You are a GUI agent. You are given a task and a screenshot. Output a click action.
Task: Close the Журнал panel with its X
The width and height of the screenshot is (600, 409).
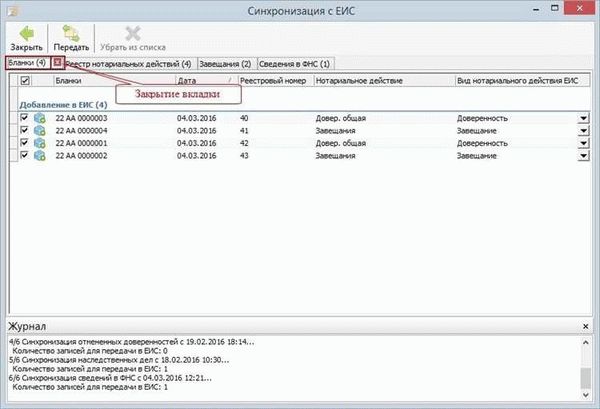585,326
